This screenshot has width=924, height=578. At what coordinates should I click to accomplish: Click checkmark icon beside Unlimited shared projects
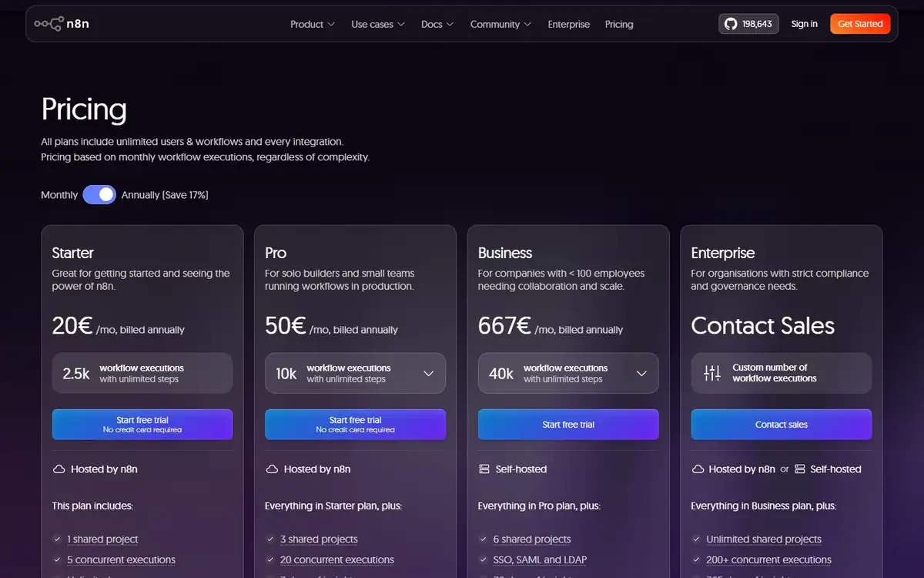[696, 539]
